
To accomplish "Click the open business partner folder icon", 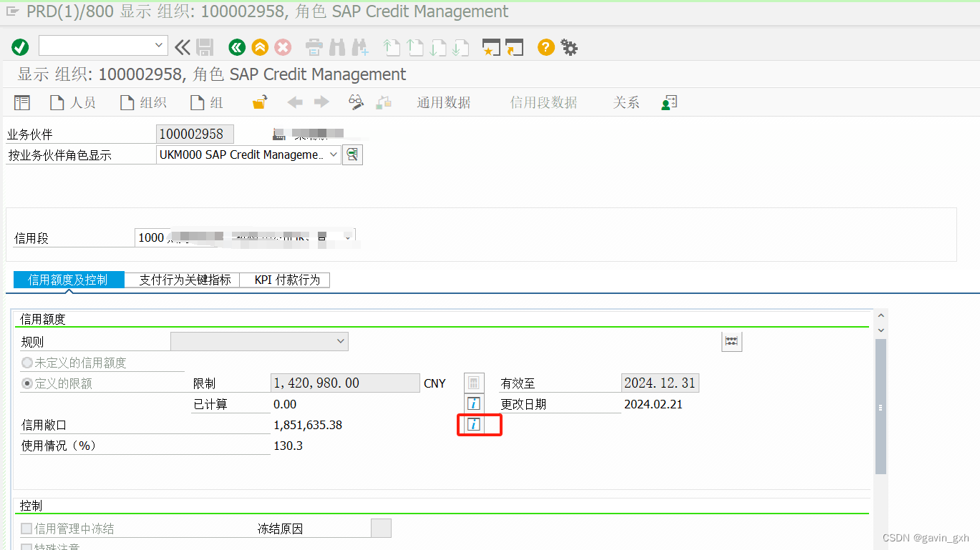I will [x=260, y=102].
